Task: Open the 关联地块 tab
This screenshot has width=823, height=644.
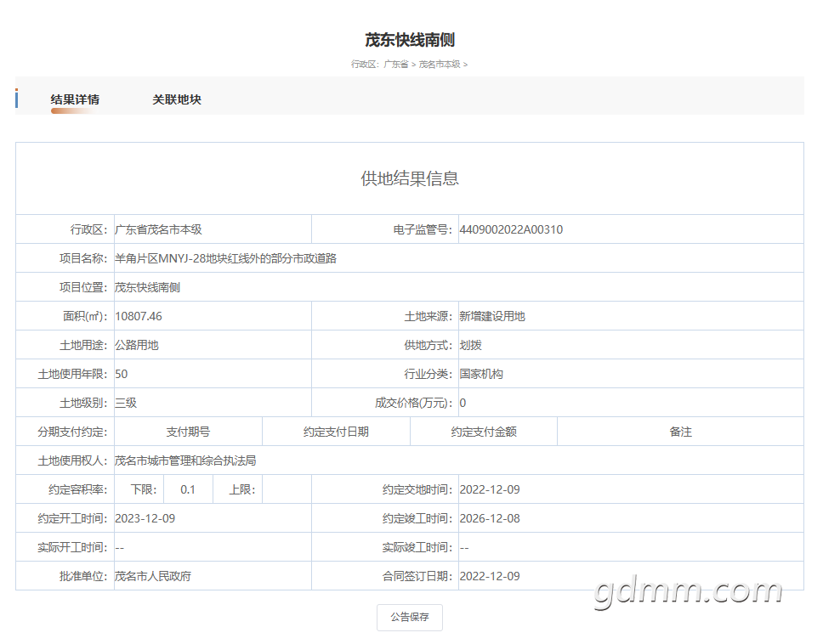Action: 177,99
